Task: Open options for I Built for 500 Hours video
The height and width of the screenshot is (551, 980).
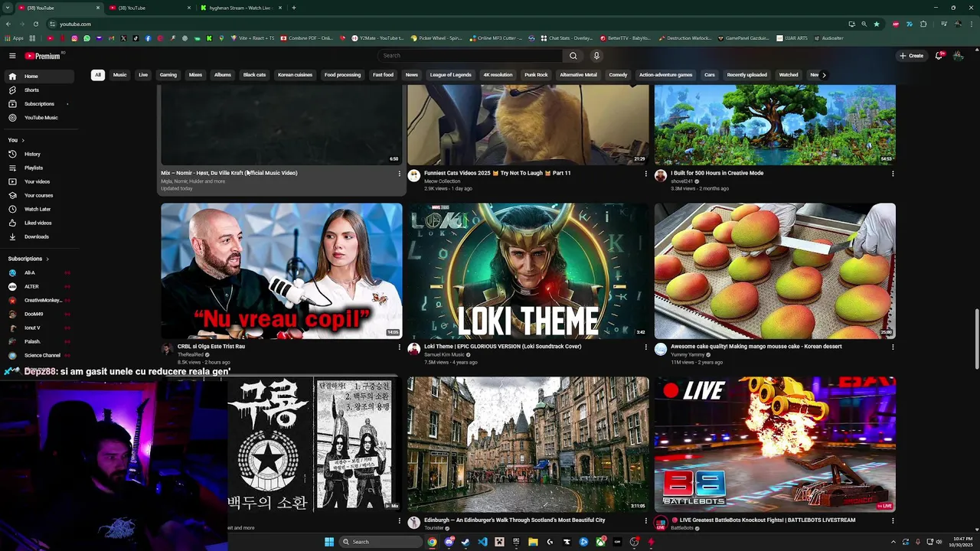Action: click(x=893, y=174)
